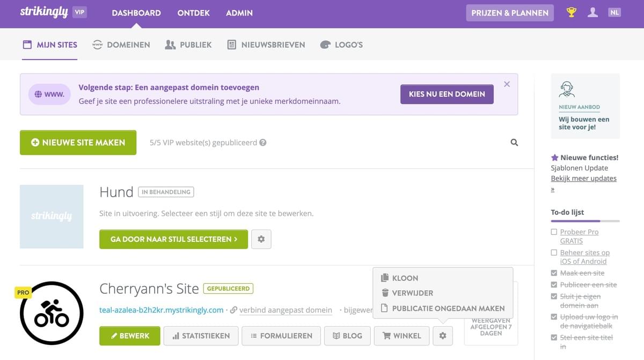Screen dimensions: 644x360
Task: Click the www globe badge
Action: [x=49, y=94]
